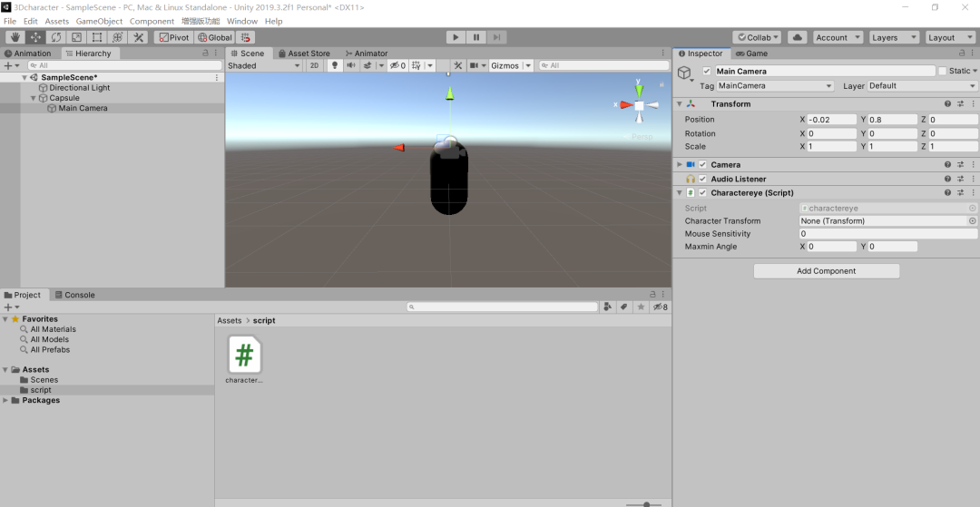
Task: Open scene component tools icon
Action: coord(457,65)
